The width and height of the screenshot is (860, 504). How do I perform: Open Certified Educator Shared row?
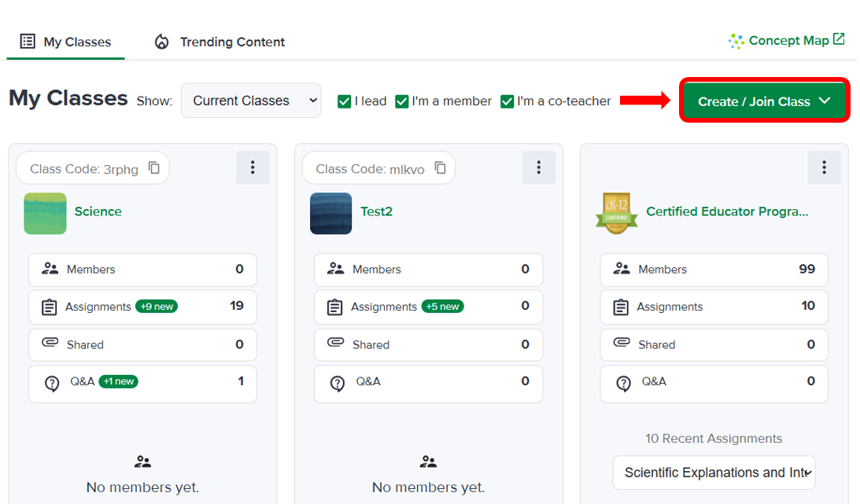[714, 344]
